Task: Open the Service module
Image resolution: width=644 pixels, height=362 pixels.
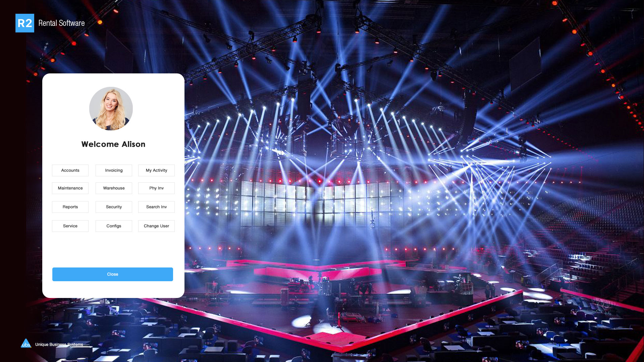Action: [x=70, y=226]
